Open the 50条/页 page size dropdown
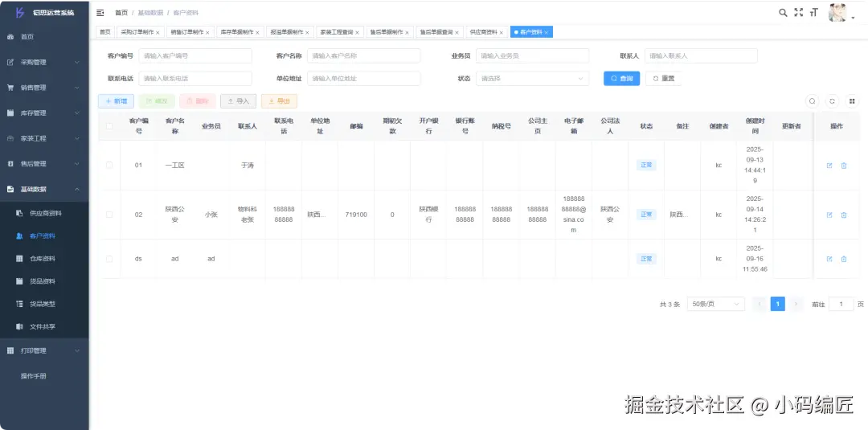868x430 pixels. pos(716,304)
